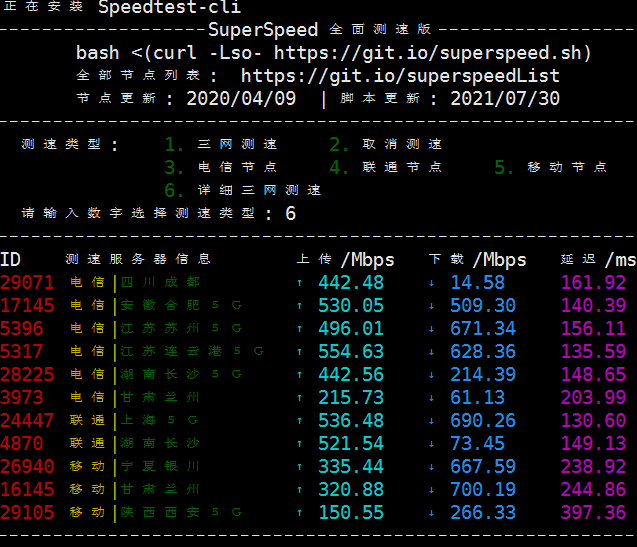Click server name 陕西西安5G
Screen dimensions: 637x547
pyautogui.click(x=182, y=512)
